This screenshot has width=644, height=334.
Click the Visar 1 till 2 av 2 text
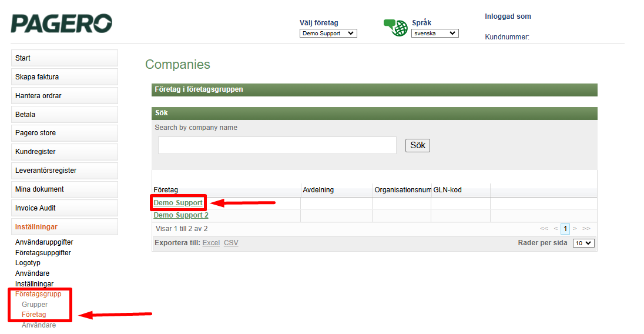click(182, 229)
